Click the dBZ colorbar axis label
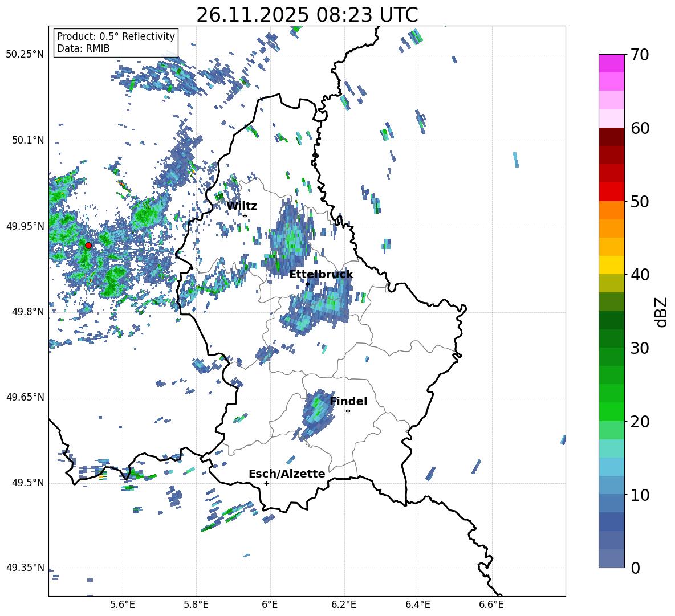This screenshot has width=675, height=616. 661,312
